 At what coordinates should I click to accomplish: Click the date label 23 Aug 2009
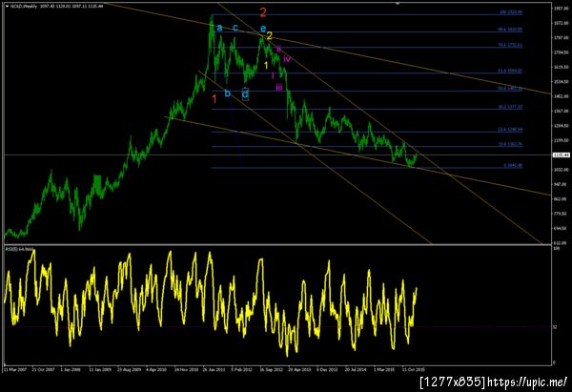tap(129, 370)
